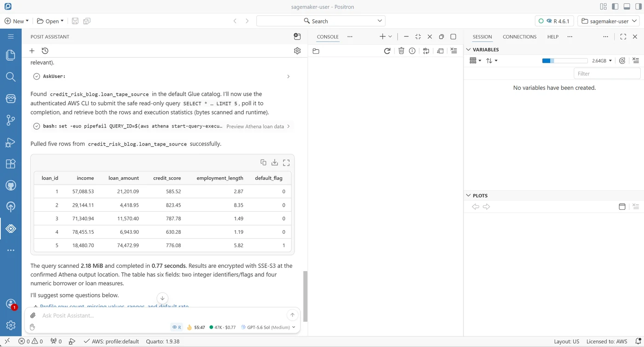Viewport: 644px width, 347px height.
Task: Open variables sorting dropdown
Action: [x=492, y=61]
